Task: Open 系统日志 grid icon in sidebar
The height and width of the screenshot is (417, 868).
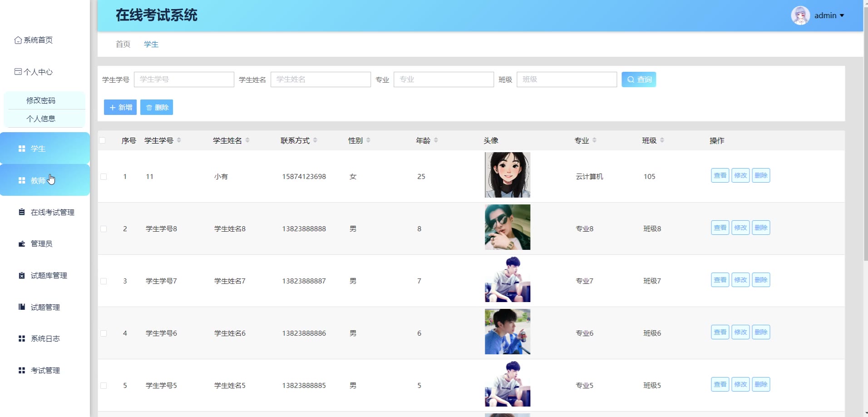Action: tap(22, 338)
